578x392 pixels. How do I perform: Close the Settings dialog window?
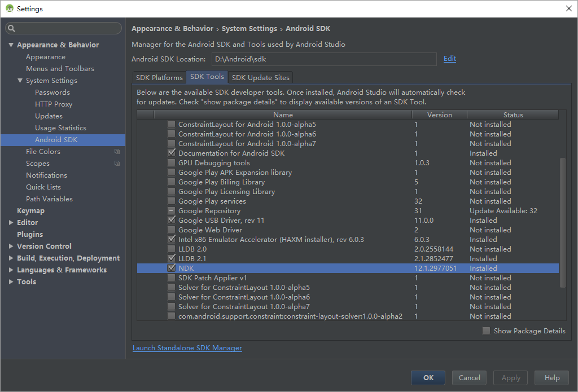(x=568, y=8)
